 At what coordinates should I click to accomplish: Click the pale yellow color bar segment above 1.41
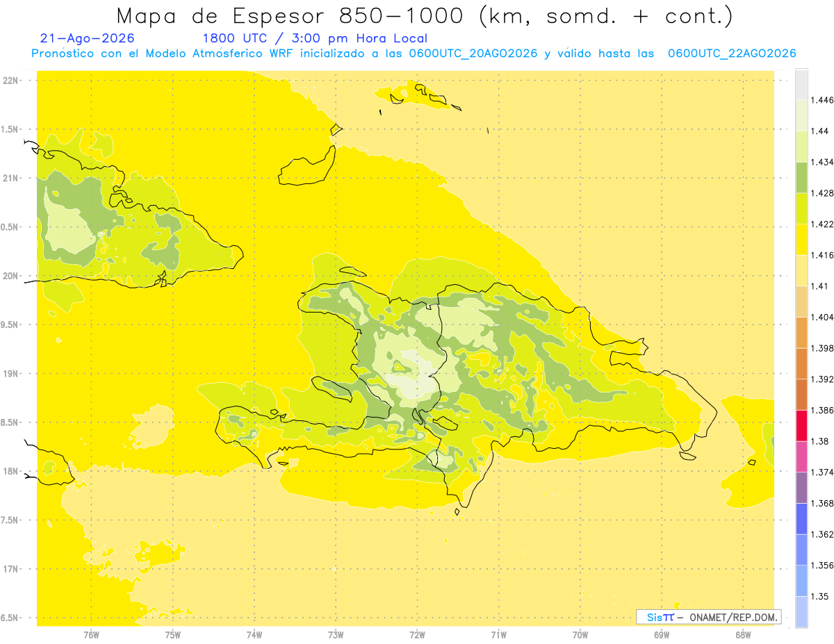801,270
